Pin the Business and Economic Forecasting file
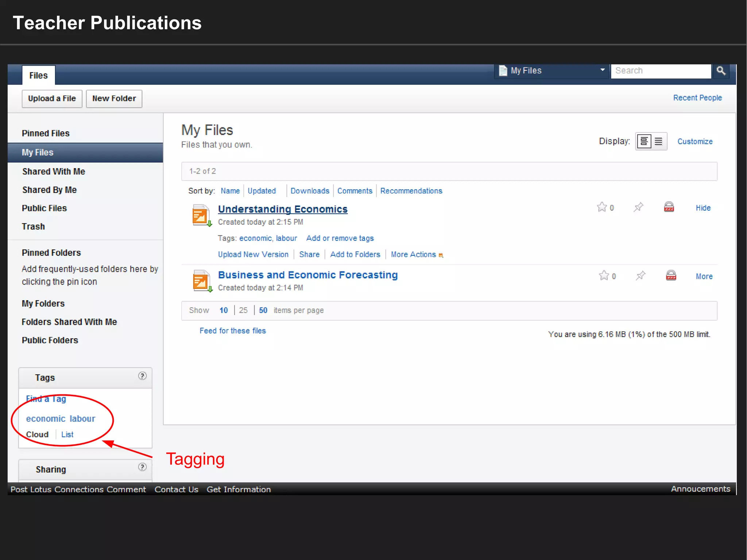 point(640,276)
